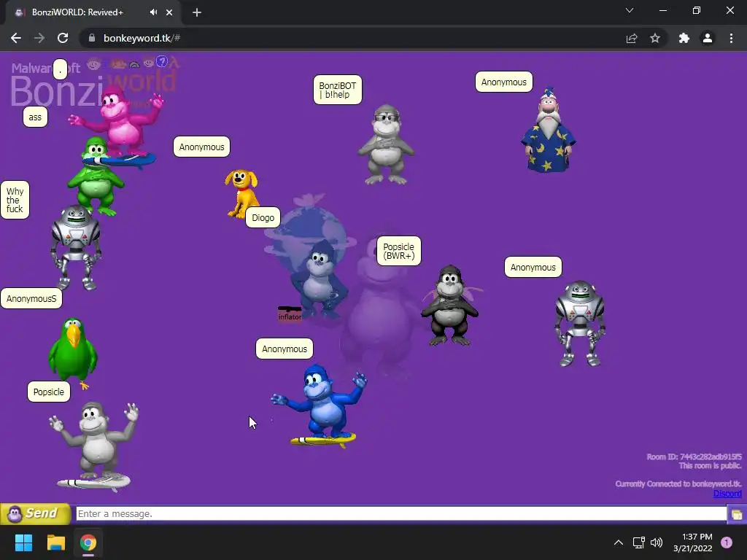Viewport: 747px width, 560px height.
Task: Mute the BonziWORLD tab audio
Action: 153,12
